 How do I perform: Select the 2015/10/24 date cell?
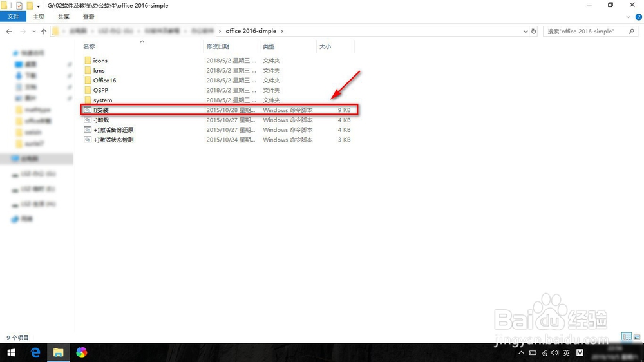coord(231,140)
